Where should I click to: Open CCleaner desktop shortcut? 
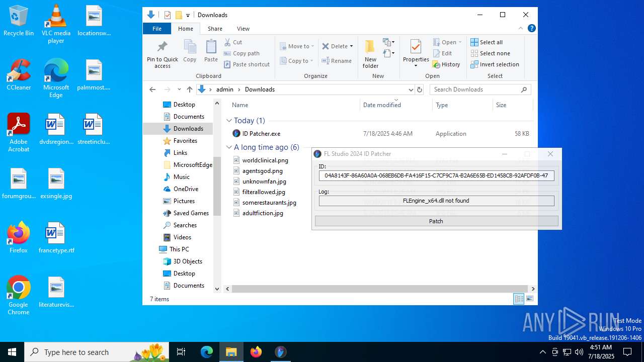coord(19,75)
